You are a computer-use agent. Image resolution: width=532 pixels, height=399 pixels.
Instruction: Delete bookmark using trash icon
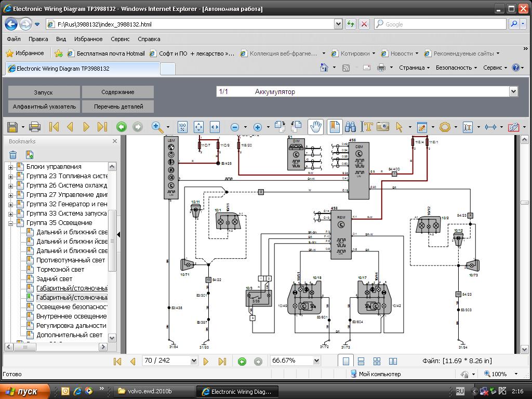13,155
